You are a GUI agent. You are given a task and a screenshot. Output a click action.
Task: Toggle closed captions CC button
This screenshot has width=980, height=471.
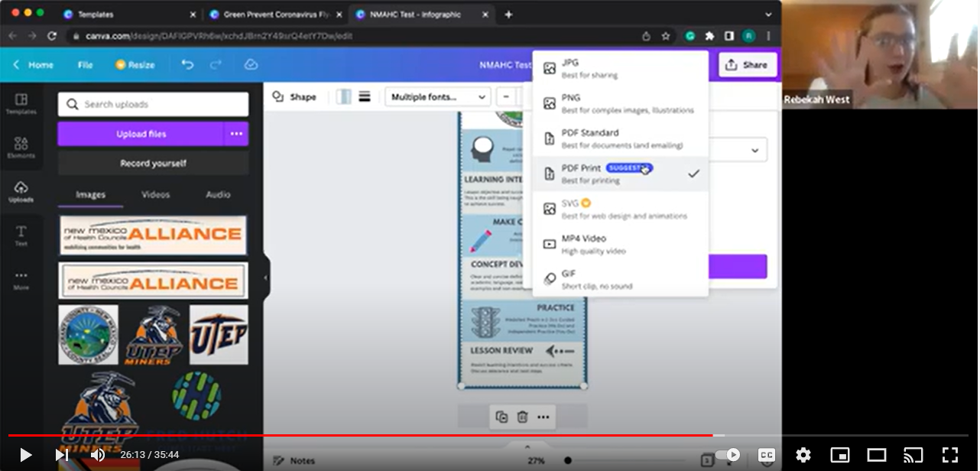(x=766, y=455)
